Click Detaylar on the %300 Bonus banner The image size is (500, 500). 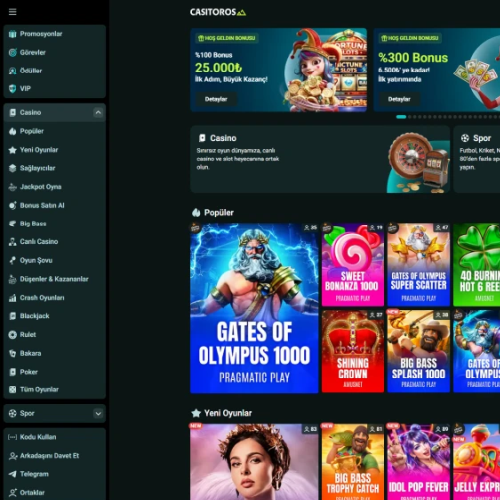click(399, 99)
